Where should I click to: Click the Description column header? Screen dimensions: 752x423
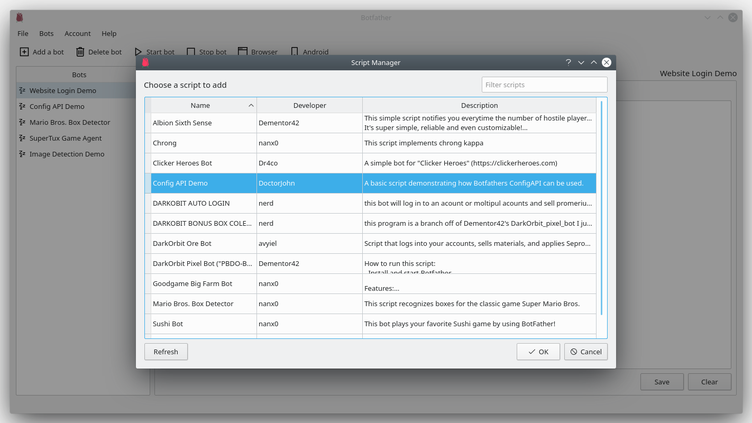click(x=479, y=105)
